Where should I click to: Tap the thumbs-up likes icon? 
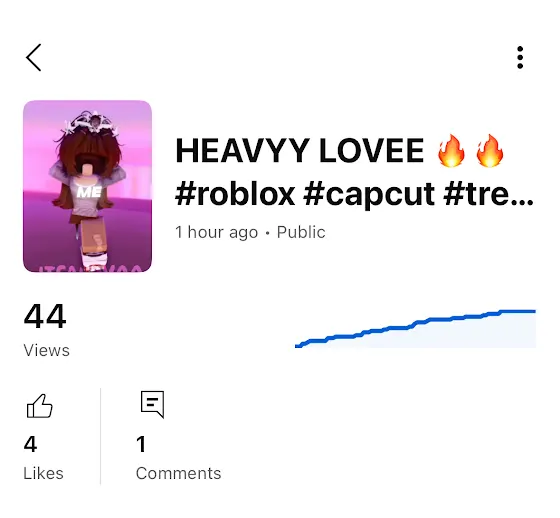[x=40, y=406]
